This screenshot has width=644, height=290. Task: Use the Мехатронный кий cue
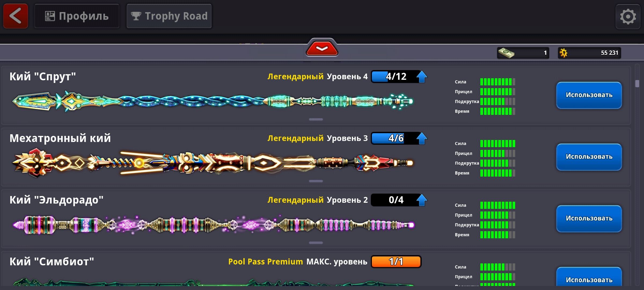(x=589, y=157)
